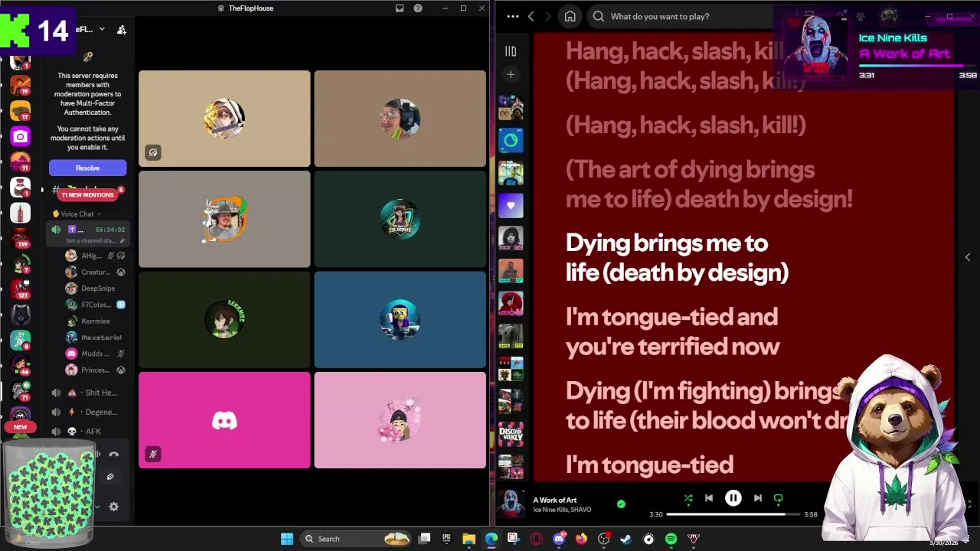Open Discord help icon
This screenshot has width=980, height=551.
click(x=418, y=8)
